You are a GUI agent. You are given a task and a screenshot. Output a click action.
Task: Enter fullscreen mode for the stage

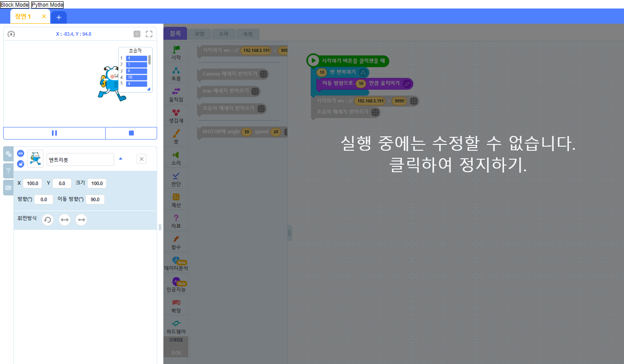click(x=149, y=34)
